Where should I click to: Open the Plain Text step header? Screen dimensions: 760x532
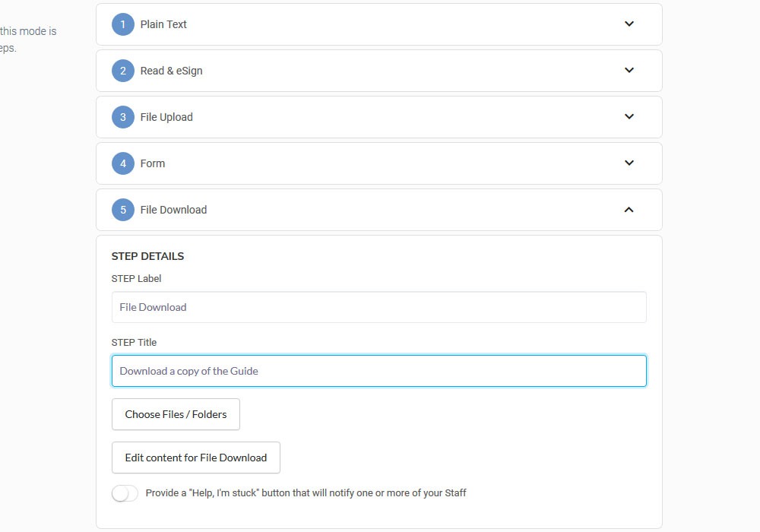pyautogui.click(x=163, y=24)
